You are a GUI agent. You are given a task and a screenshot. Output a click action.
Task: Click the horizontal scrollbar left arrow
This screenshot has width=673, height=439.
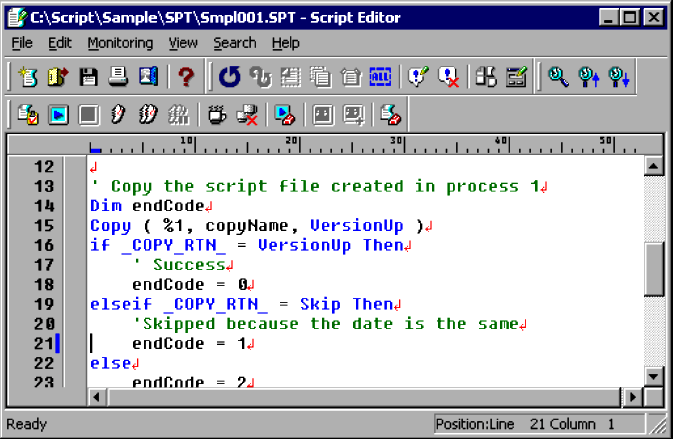coord(97,397)
